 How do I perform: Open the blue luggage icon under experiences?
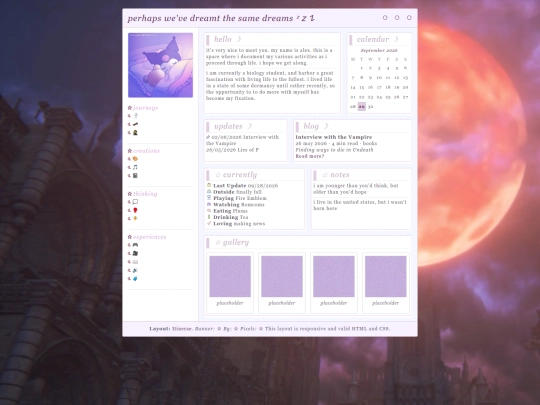135,279
